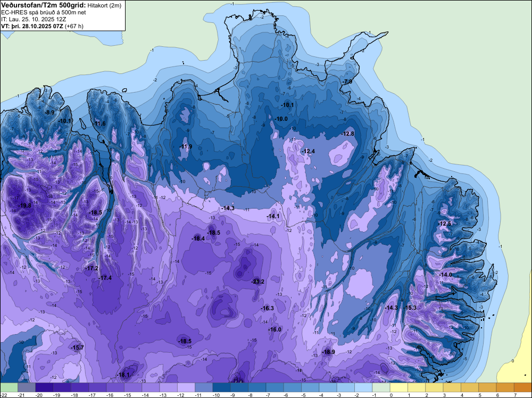The height and width of the screenshot is (398, 532).
Task: Select the -8.9 temperature reading
Action: [x=49, y=112]
